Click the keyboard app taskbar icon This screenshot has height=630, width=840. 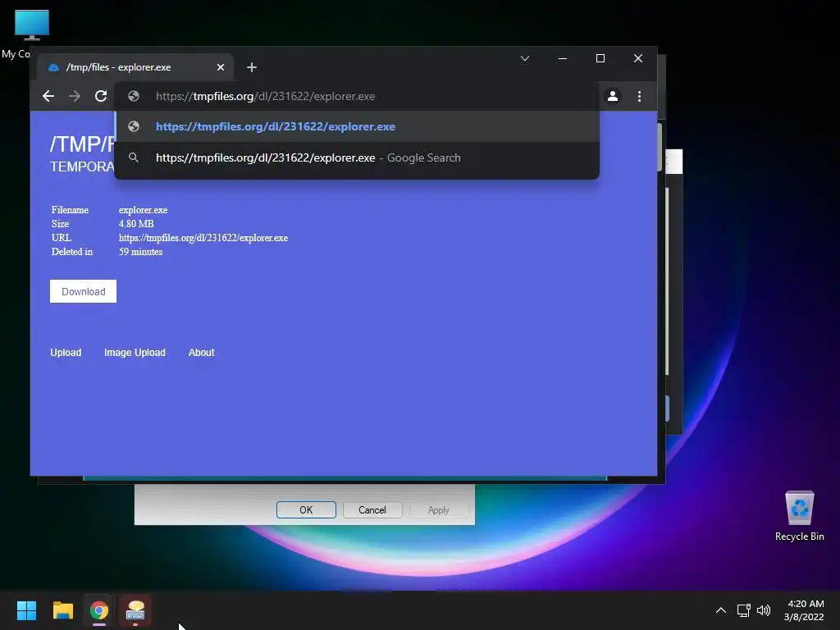tap(135, 610)
